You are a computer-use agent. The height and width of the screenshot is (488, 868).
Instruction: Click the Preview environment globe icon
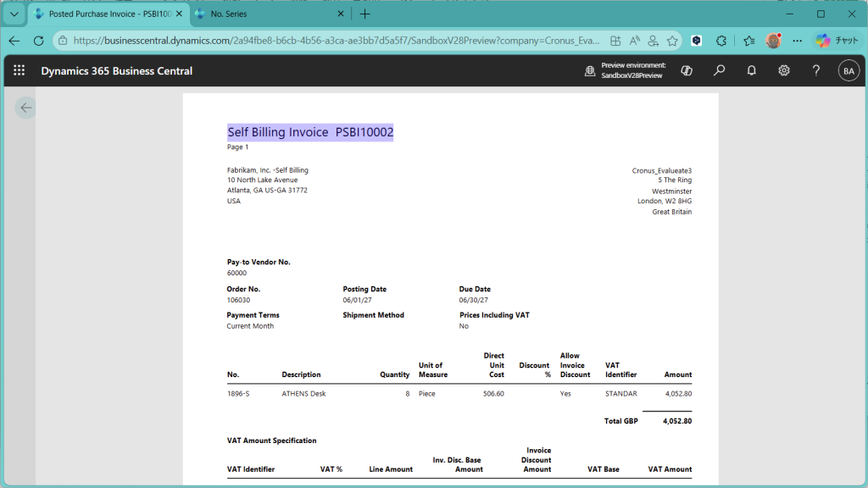click(x=590, y=71)
